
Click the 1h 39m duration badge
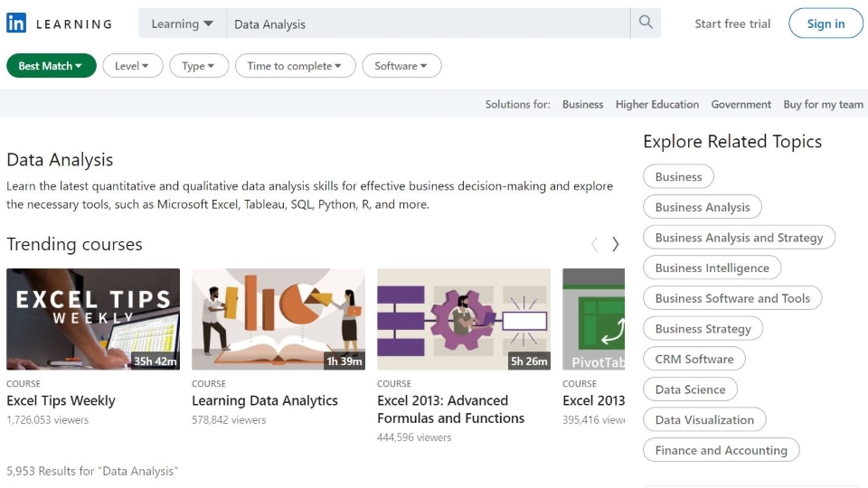[x=344, y=361]
